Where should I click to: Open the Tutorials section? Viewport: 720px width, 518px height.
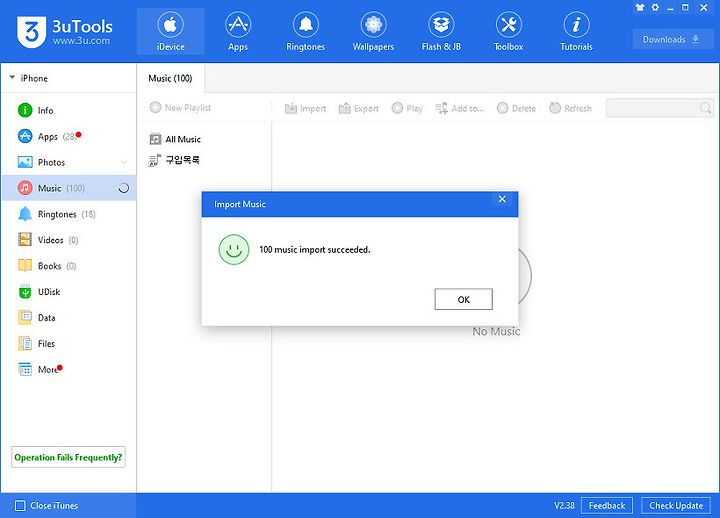(576, 31)
